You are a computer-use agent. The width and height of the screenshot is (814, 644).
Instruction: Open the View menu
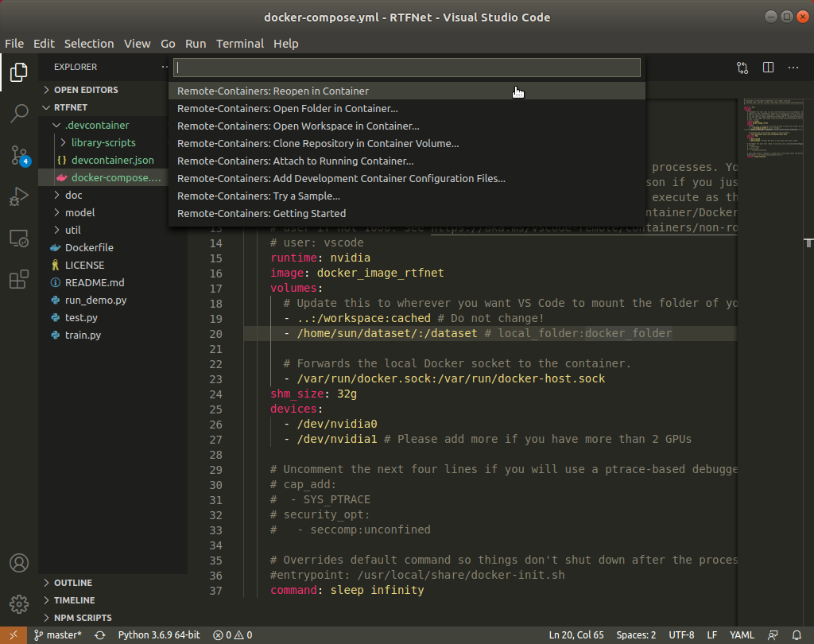(137, 44)
